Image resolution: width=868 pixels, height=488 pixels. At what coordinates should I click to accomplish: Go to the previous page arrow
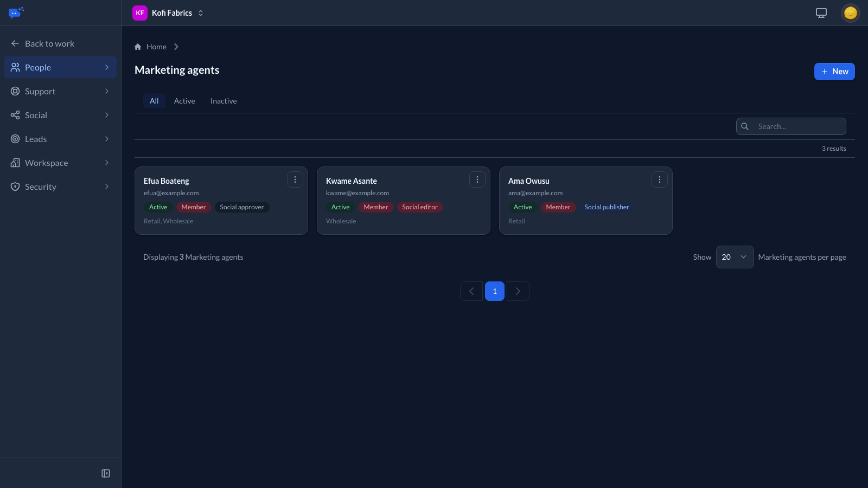(471, 291)
